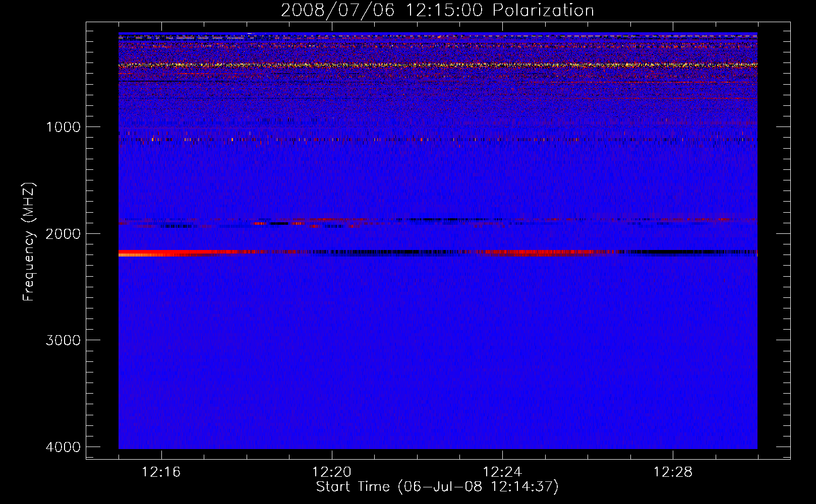The height and width of the screenshot is (504, 816).
Task: Click the yellow noise band near 400 MHz
Action: click(438, 65)
